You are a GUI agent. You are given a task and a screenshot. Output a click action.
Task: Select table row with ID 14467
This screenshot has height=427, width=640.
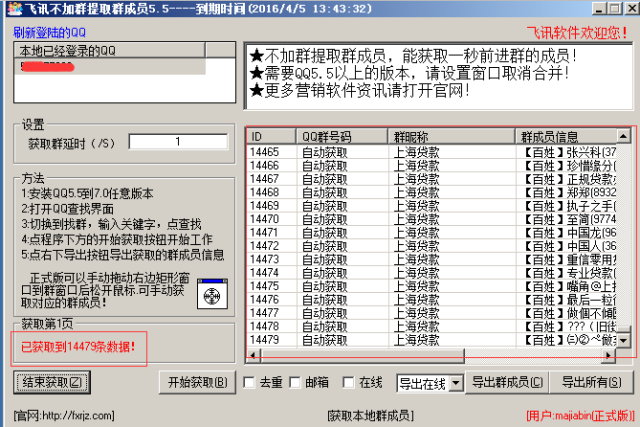[x=432, y=179]
